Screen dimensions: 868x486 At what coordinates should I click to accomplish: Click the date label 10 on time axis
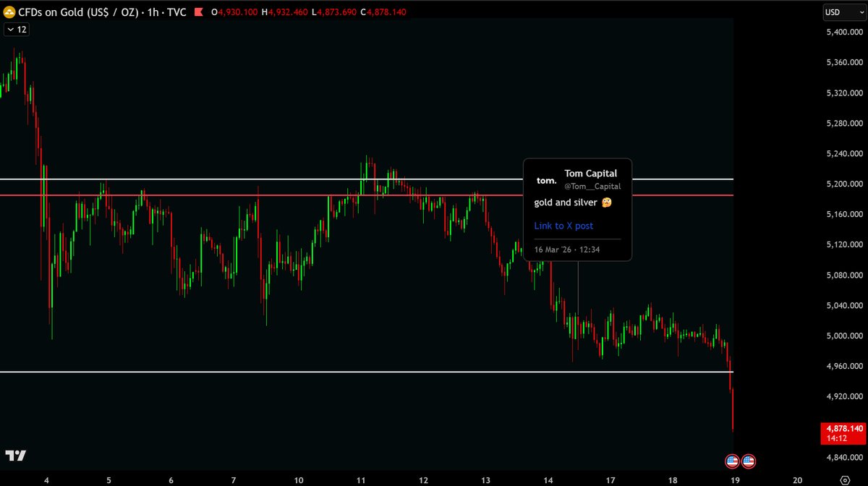coord(299,479)
